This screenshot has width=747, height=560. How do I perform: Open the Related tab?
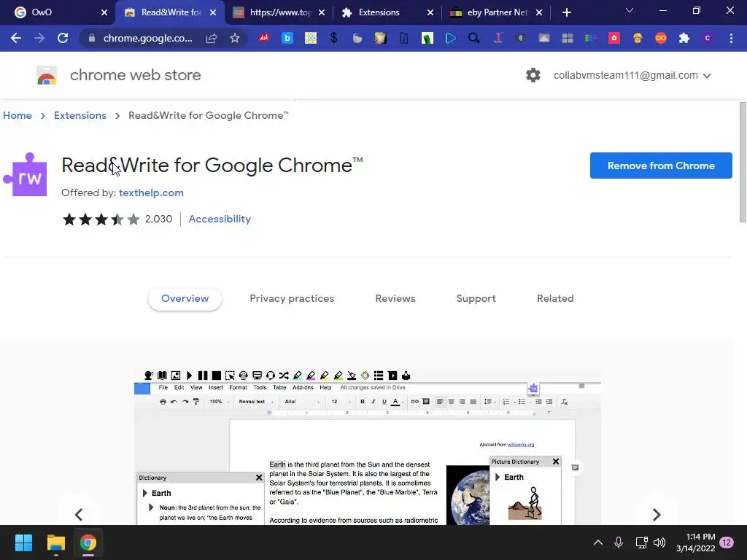tap(555, 298)
